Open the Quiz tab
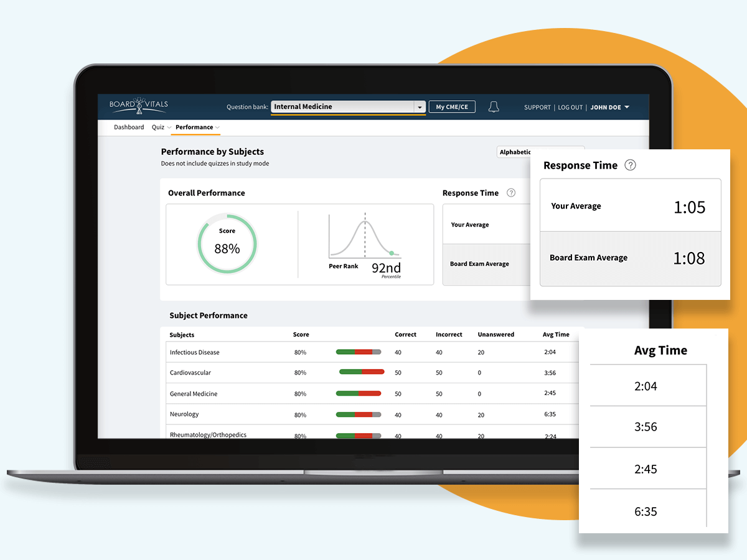 (158, 127)
